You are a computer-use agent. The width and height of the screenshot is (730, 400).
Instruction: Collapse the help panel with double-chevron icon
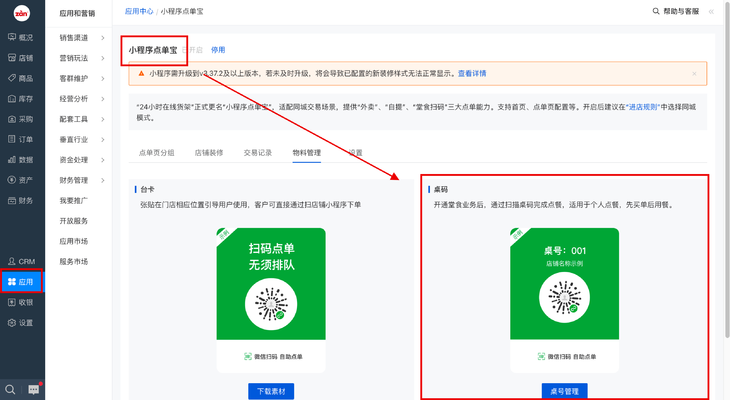coord(711,12)
